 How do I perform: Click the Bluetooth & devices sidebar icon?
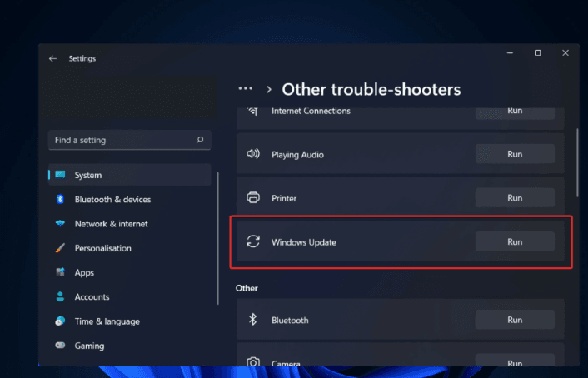pyautogui.click(x=60, y=199)
